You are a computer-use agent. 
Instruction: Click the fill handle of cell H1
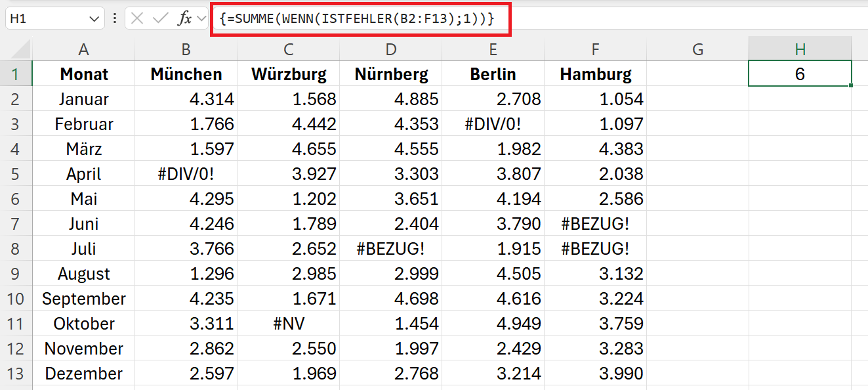pos(850,85)
